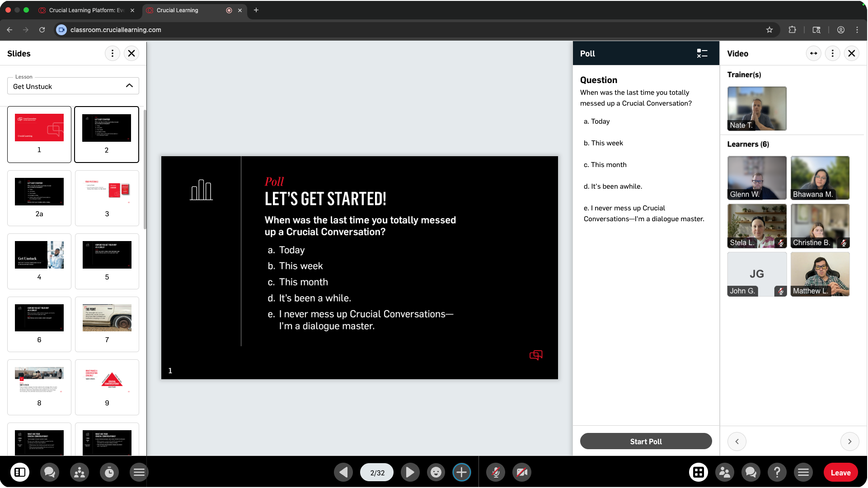Click the blue plus add button
868x488 pixels.
coord(462,472)
